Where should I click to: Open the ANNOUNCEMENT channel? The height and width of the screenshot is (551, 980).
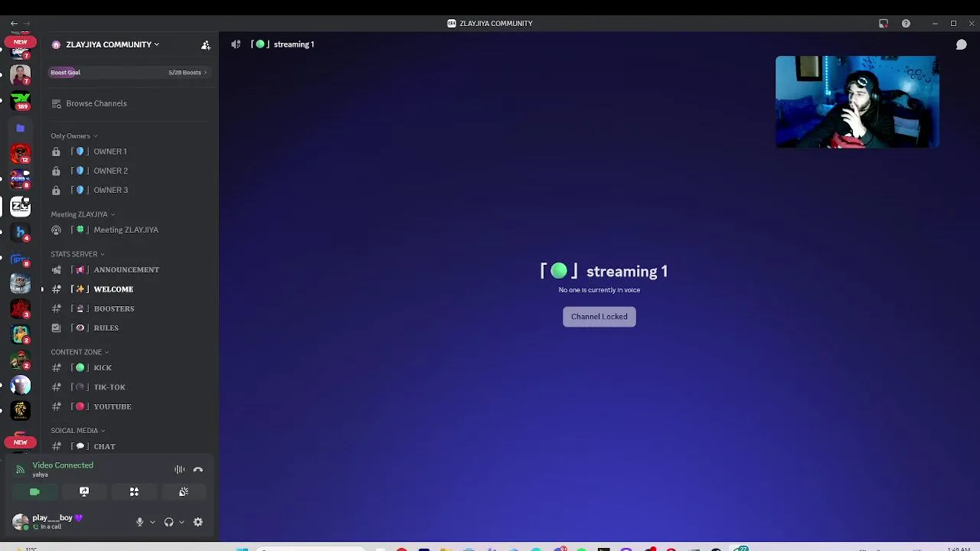click(129, 269)
